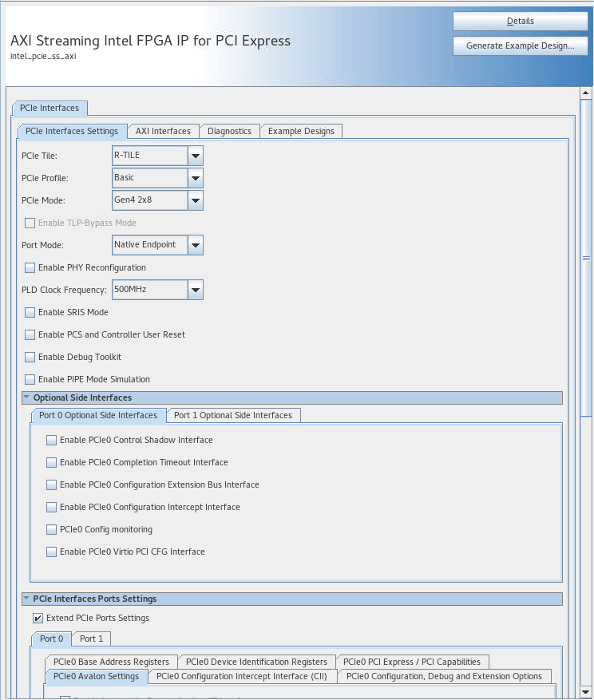Open the Port Mode dropdown arrow
594x700 pixels.
195,245
